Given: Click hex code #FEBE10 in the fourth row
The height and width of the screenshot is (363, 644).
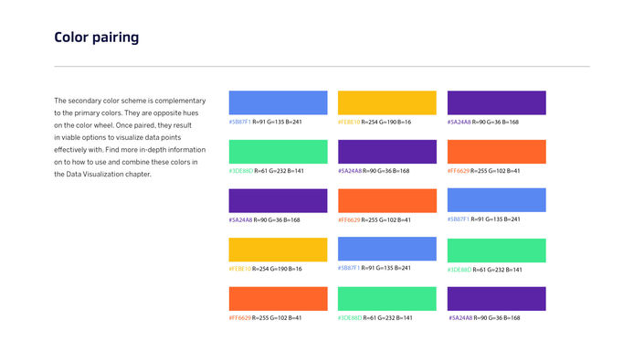Looking at the screenshot, I should [x=239, y=269].
